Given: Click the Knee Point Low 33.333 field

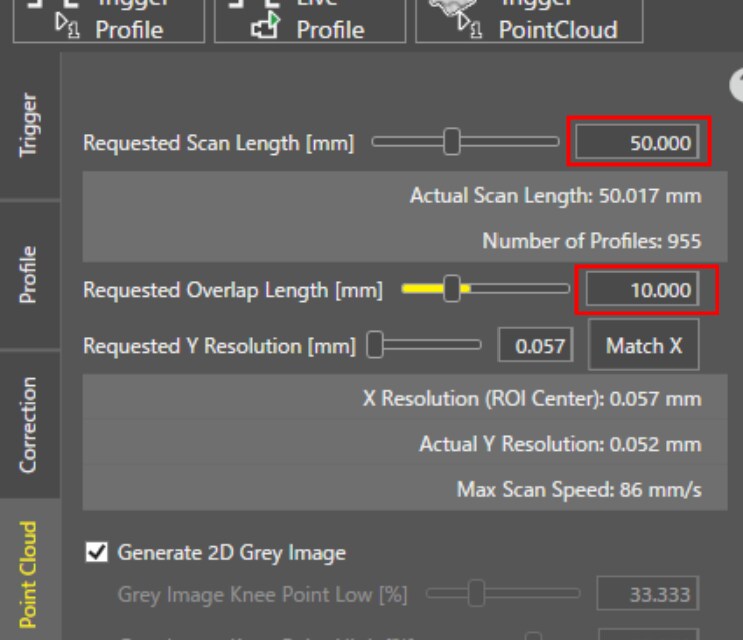Looking at the screenshot, I should coord(647,595).
